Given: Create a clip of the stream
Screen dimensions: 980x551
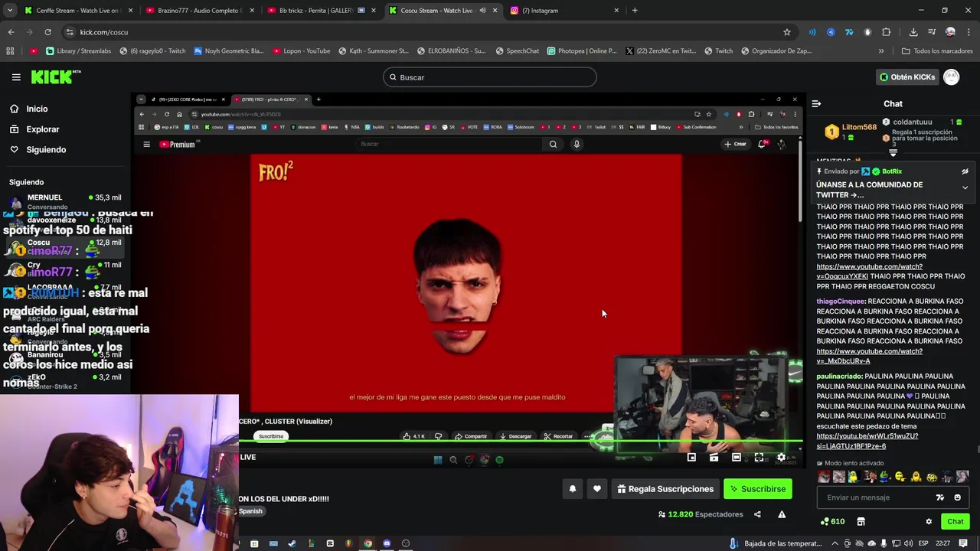Looking at the screenshot, I should coord(714,458).
